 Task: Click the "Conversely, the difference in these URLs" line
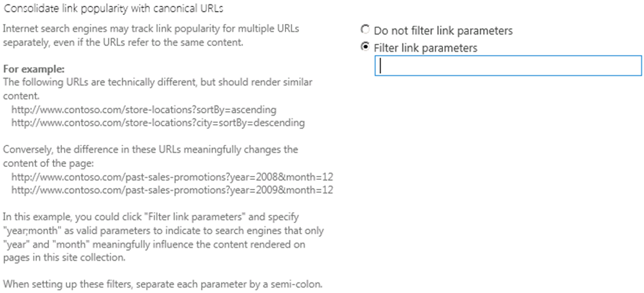pyautogui.click(x=151, y=149)
